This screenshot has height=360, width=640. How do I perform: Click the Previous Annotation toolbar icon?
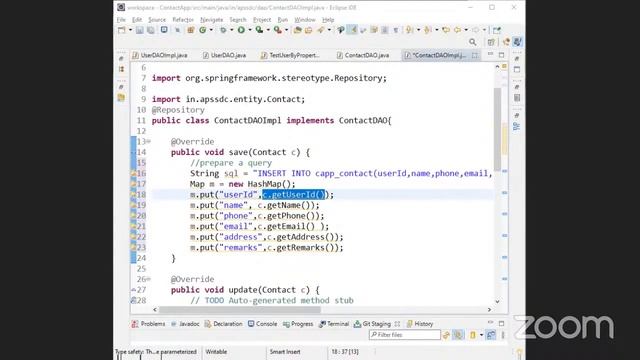(427, 30)
